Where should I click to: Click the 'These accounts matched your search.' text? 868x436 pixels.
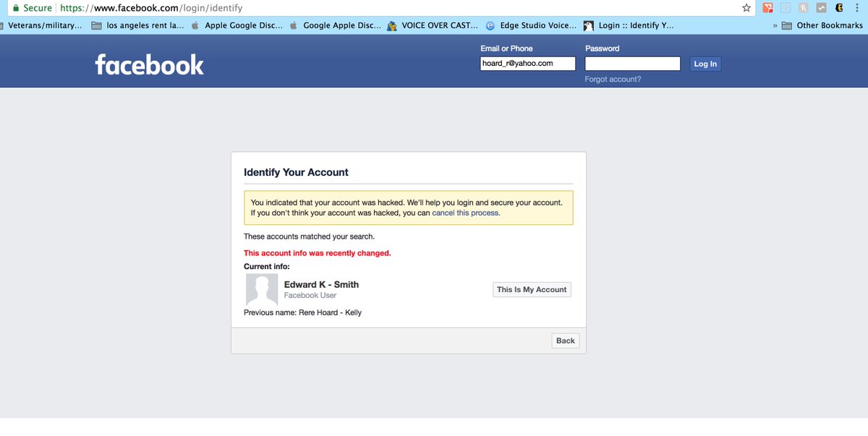[309, 236]
